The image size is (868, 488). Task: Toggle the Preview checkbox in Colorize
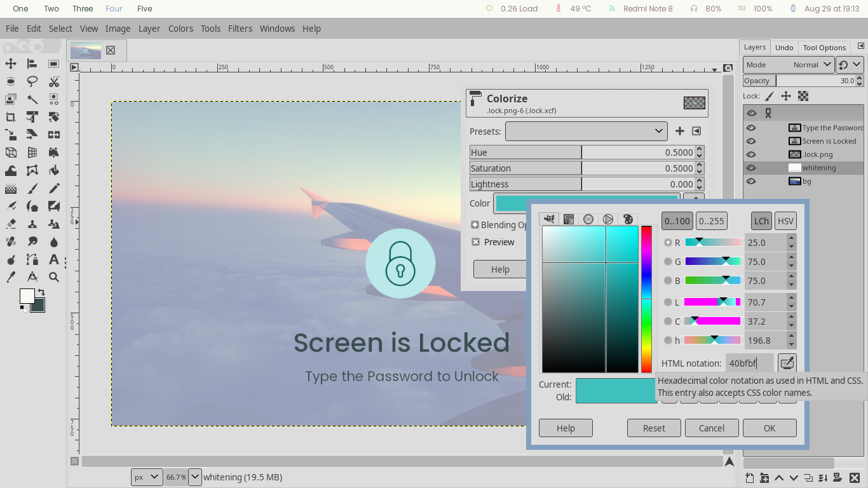click(475, 242)
